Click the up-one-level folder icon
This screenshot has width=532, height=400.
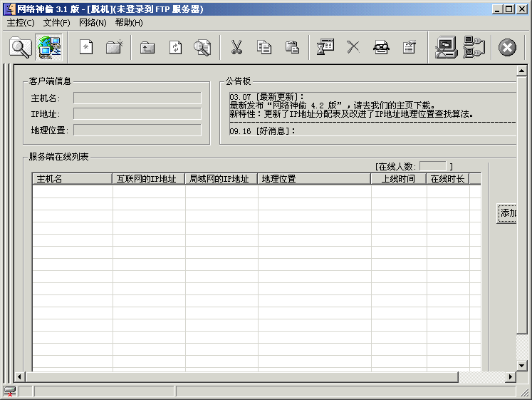147,48
